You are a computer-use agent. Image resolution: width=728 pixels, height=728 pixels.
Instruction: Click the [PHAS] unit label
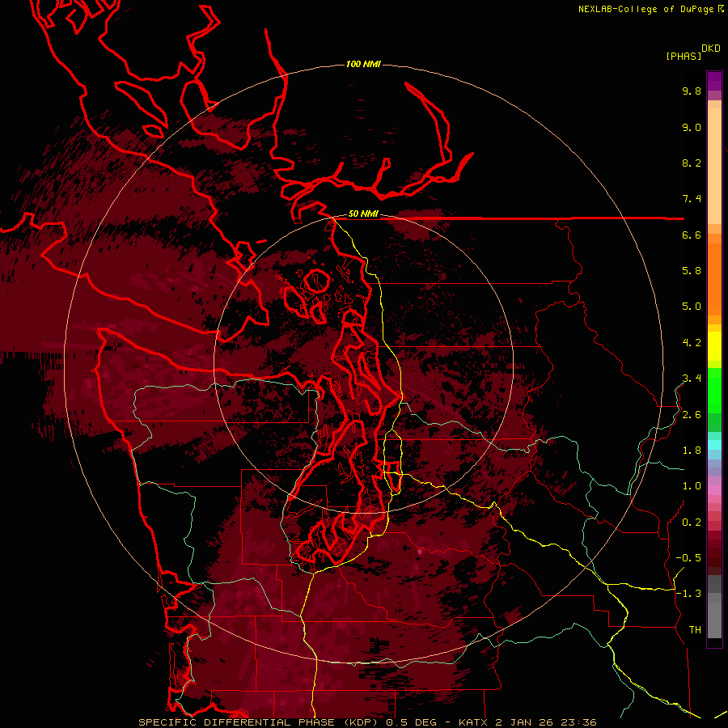tap(684, 56)
